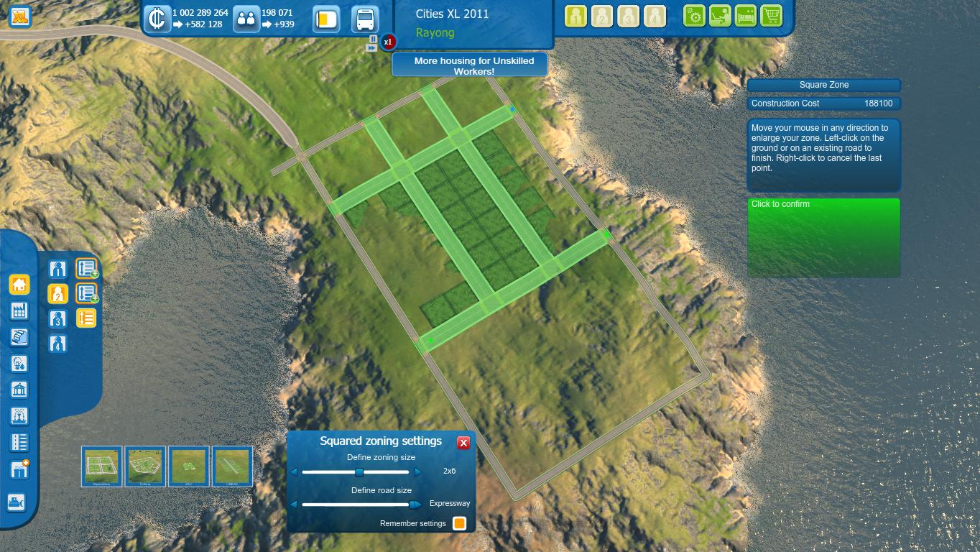Select the Elites status icon (4)
Image resolution: width=980 pixels, height=552 pixels.
coord(655,16)
